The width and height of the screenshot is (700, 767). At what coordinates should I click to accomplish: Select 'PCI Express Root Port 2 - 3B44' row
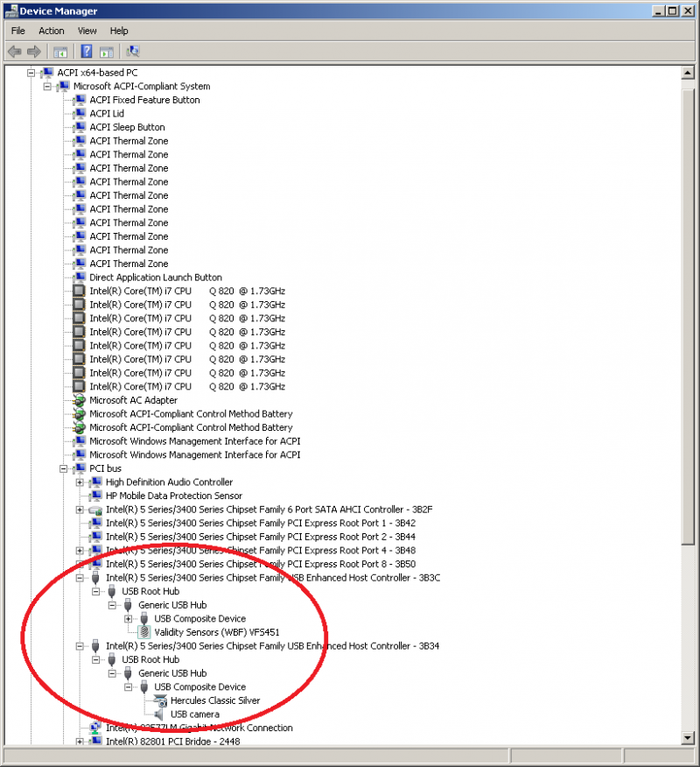click(261, 537)
